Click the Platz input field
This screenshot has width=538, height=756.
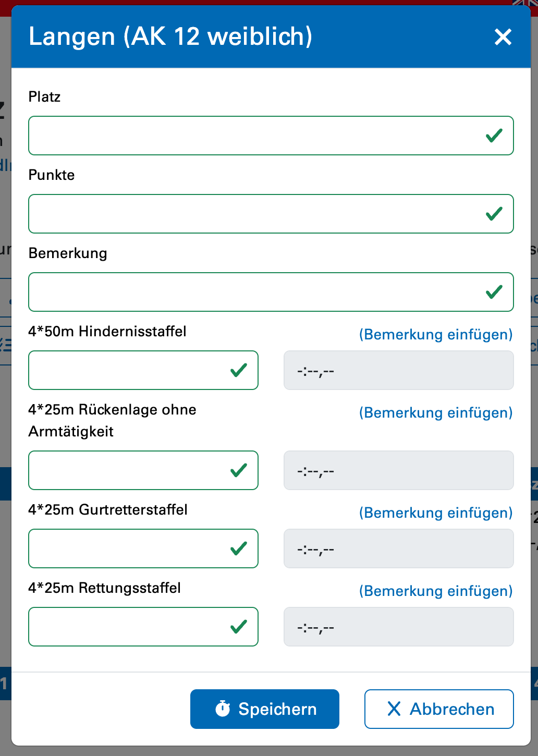255,136
